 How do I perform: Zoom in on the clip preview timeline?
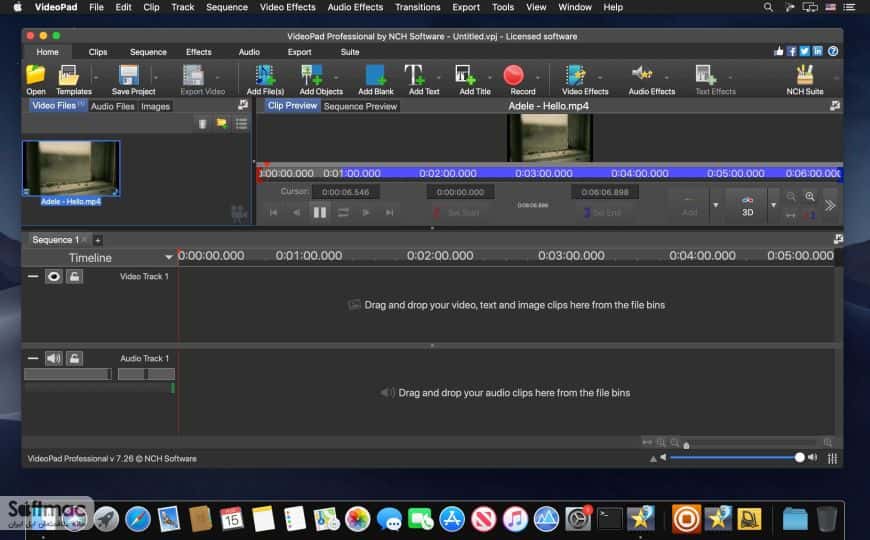click(x=810, y=196)
